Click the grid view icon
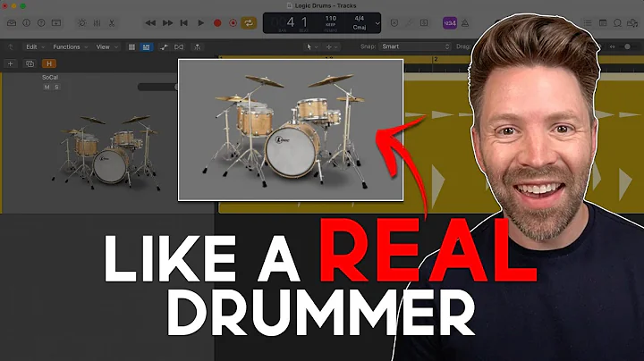 click(x=131, y=47)
